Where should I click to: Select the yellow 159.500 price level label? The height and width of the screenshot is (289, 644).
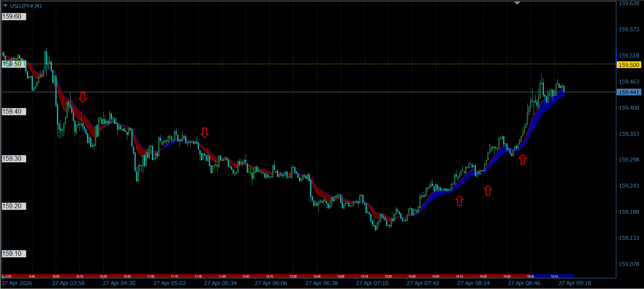[629, 65]
